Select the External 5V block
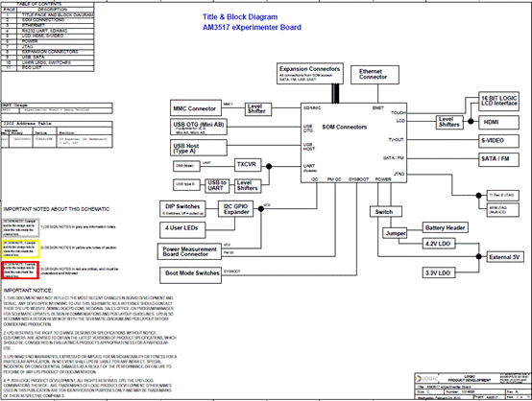 (x=505, y=257)
